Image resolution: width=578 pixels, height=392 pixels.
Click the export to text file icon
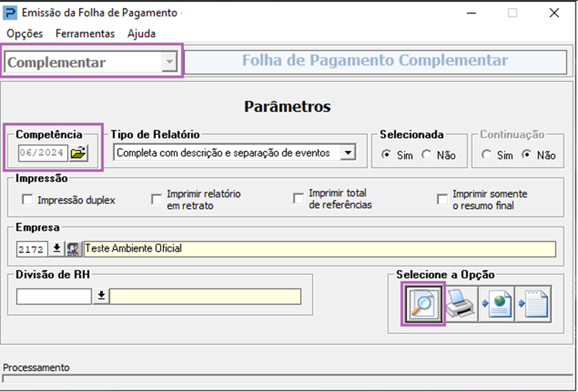pos(533,304)
